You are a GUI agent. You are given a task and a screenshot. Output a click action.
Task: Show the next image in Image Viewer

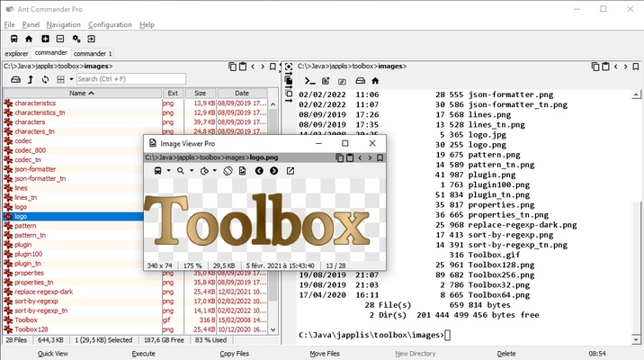click(x=274, y=170)
